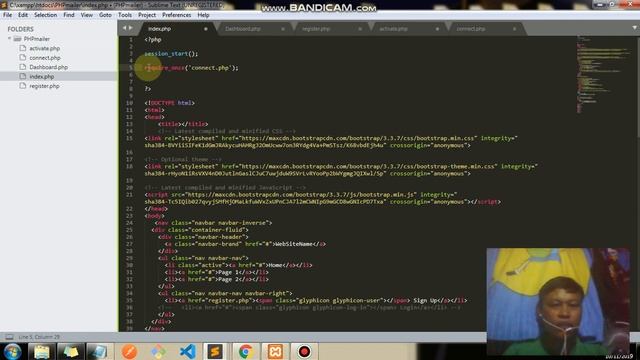Open the Sublime Text taskbar icon

coord(216,351)
